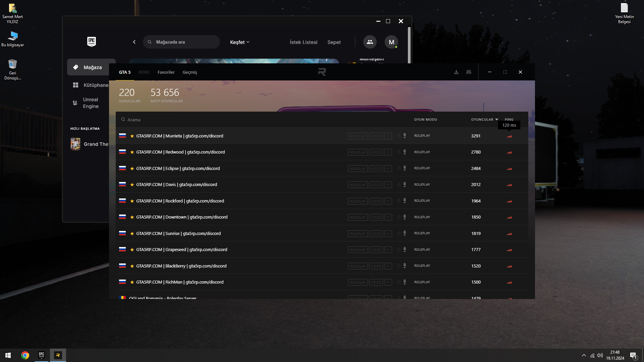Open the friends icon in Epic launcher
Viewport: 644px width, 362px height.
(x=370, y=42)
